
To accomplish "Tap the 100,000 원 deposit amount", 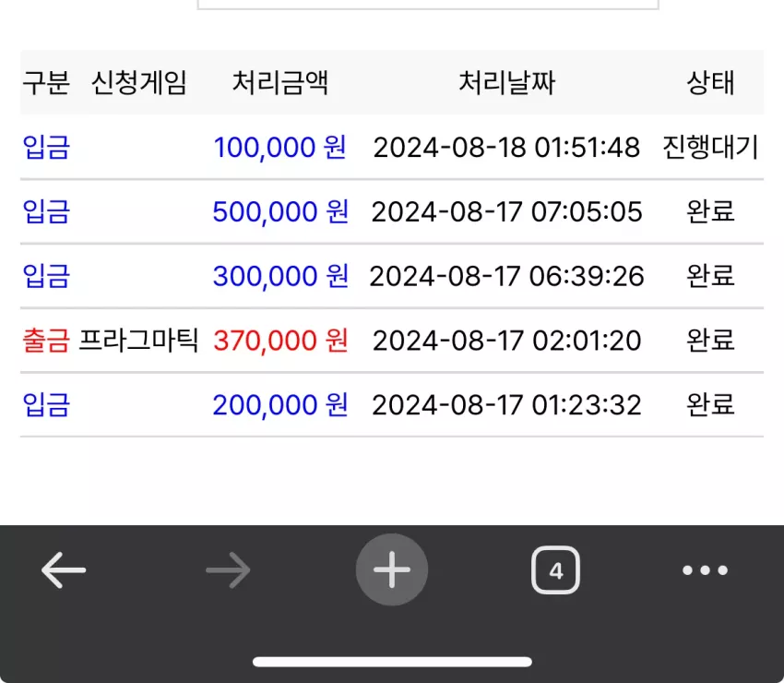I will tap(280, 147).
